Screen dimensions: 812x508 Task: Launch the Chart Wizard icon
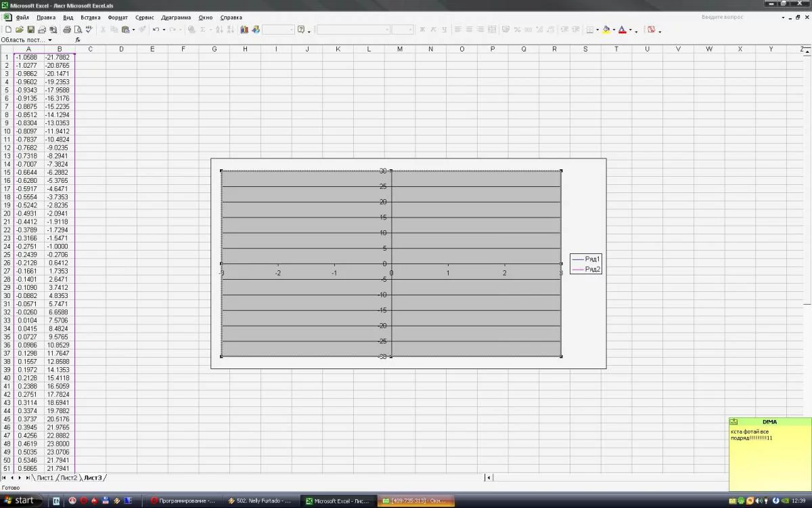(245, 29)
